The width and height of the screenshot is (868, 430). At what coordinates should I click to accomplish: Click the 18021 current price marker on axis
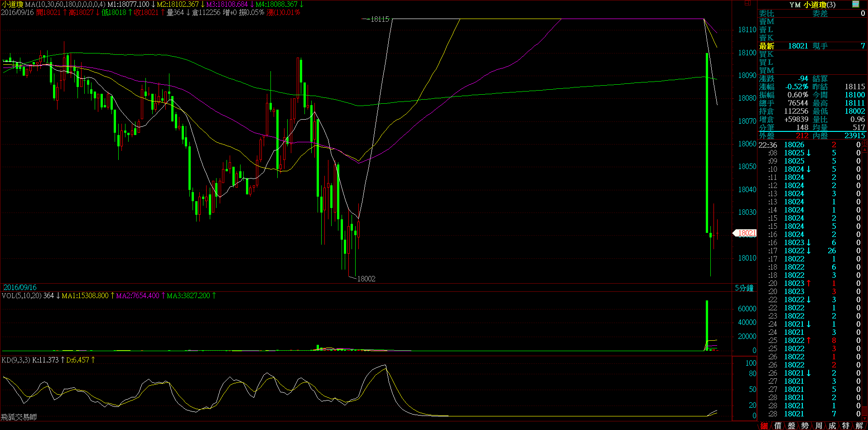pos(745,233)
